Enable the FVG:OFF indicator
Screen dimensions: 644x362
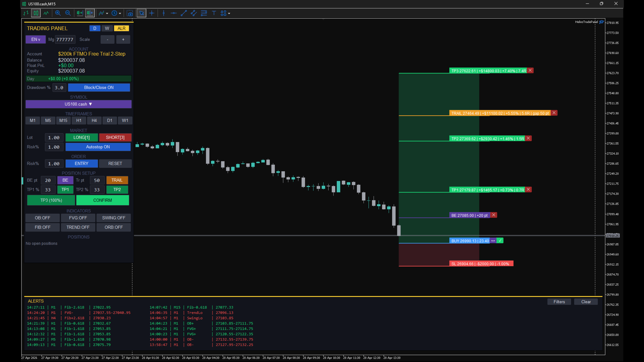78,218
